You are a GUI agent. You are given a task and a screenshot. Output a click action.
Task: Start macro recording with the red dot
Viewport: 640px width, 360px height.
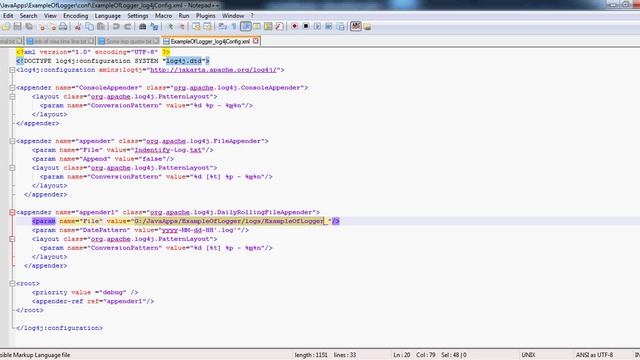294,27
